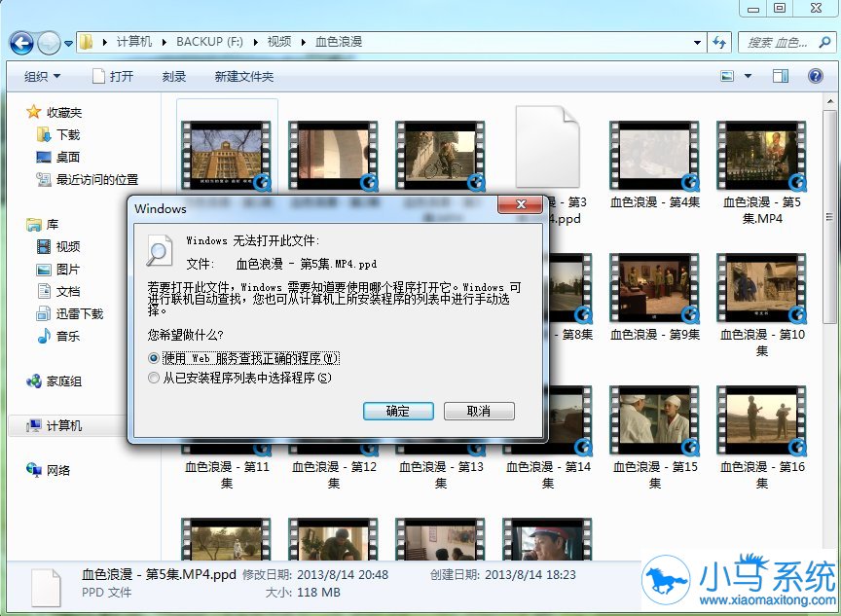This screenshot has width=841, height=616.
Task: Click 血色浪漫 in the address breadcrumb
Action: [x=339, y=42]
